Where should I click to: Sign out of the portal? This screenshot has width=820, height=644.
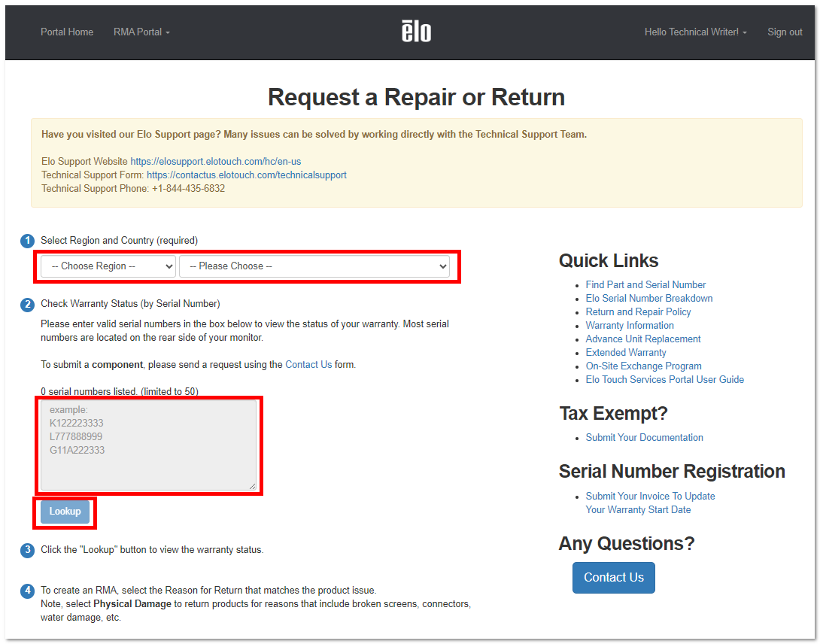pos(785,32)
